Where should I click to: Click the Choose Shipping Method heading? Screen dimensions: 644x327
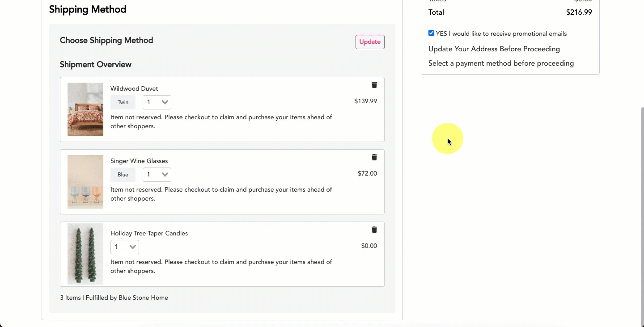[x=106, y=40]
